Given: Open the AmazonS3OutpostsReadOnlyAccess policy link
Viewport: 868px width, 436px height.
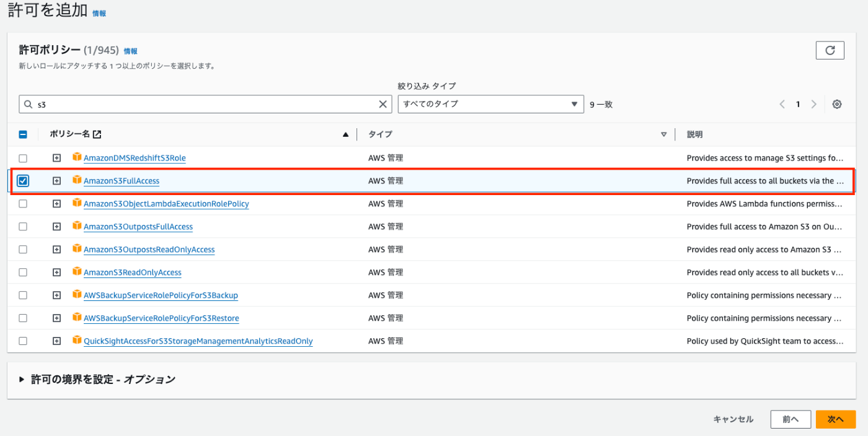Looking at the screenshot, I should [149, 250].
